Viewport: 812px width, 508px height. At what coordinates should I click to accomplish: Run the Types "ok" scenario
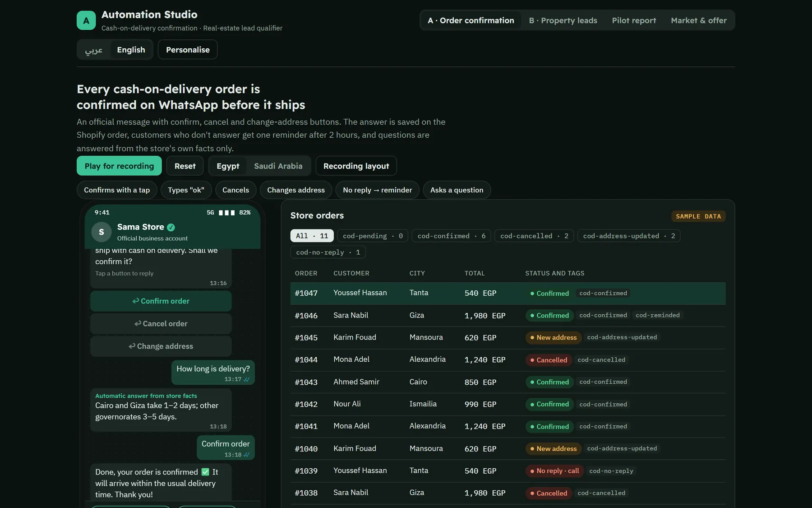186,190
